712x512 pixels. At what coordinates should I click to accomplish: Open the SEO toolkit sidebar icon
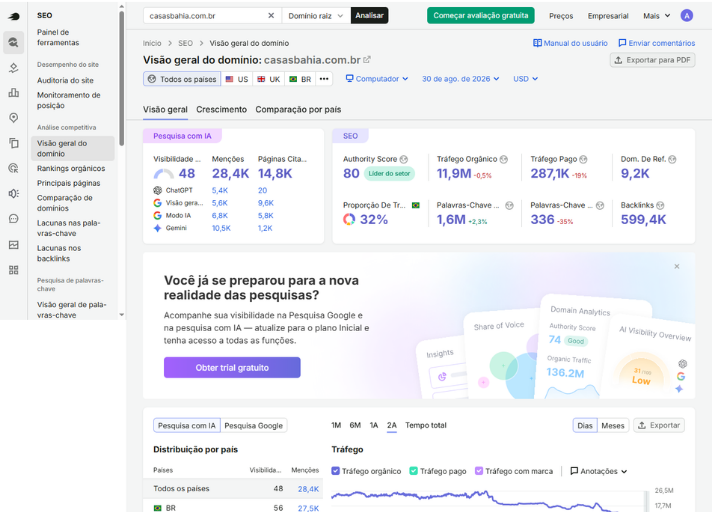(14, 43)
